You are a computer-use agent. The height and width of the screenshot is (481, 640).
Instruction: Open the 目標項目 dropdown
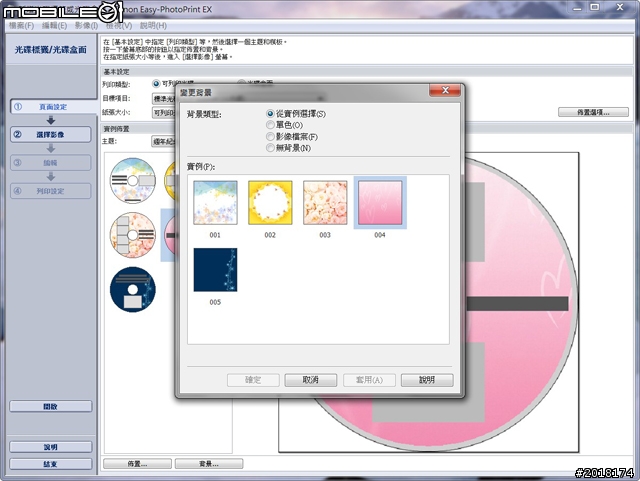[x=164, y=98]
